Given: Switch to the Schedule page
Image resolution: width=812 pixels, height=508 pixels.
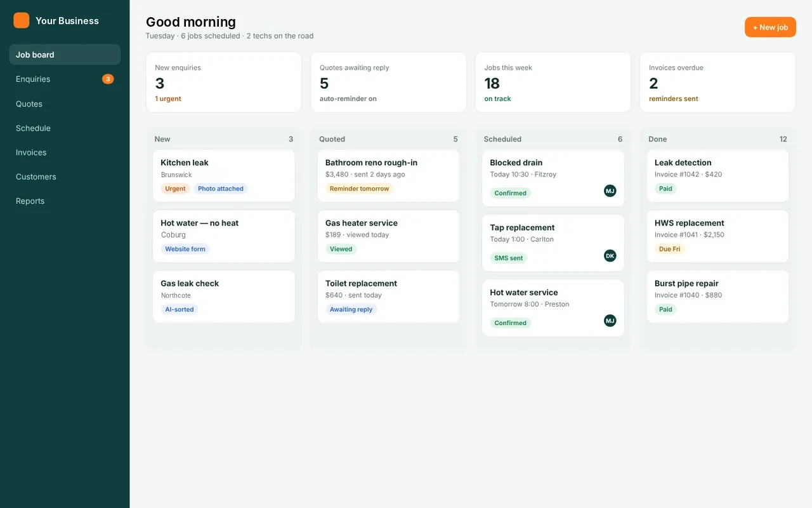Looking at the screenshot, I should point(65,128).
